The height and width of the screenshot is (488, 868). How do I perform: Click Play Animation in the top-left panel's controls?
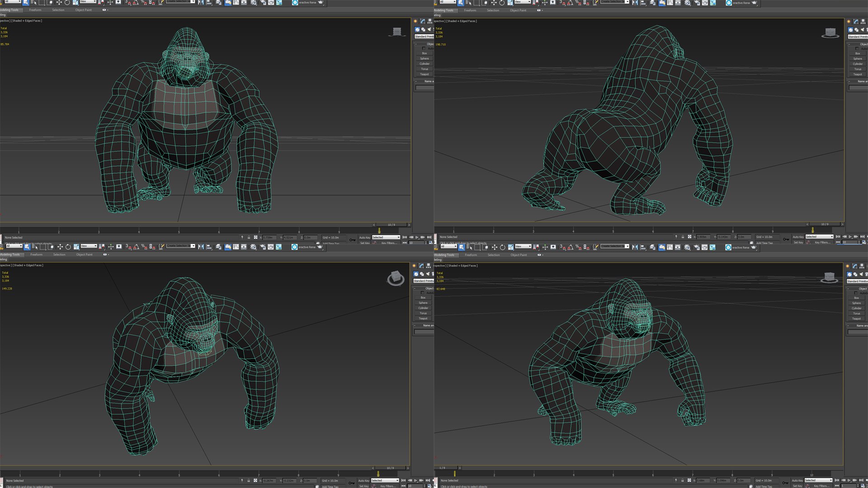click(x=417, y=237)
